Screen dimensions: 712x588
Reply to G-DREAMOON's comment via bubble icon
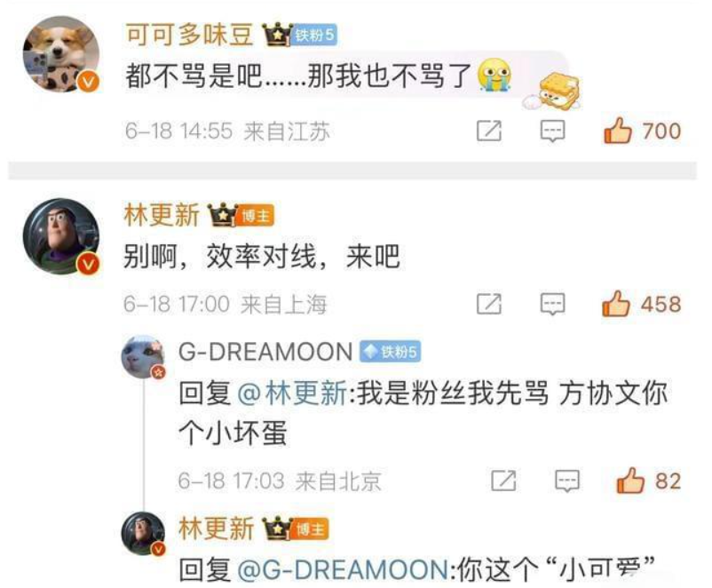pyautogui.click(x=567, y=481)
